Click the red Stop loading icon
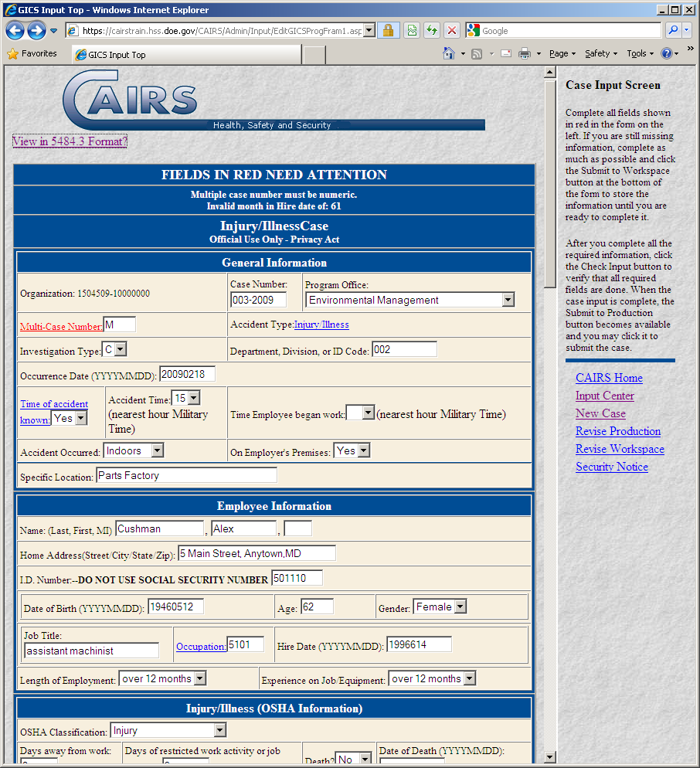Viewport: 700px width, 768px height. tap(452, 30)
